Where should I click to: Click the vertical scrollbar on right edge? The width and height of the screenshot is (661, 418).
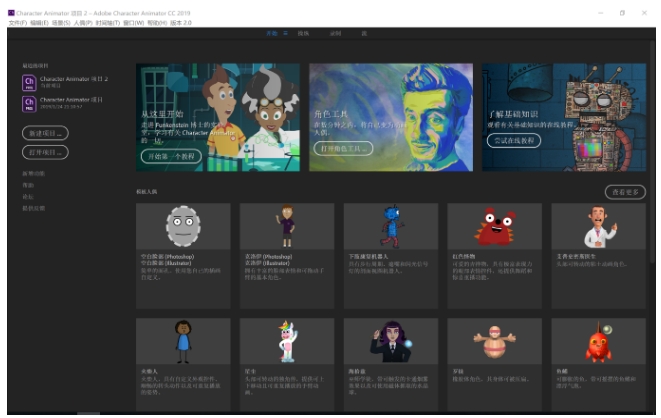click(654, 154)
